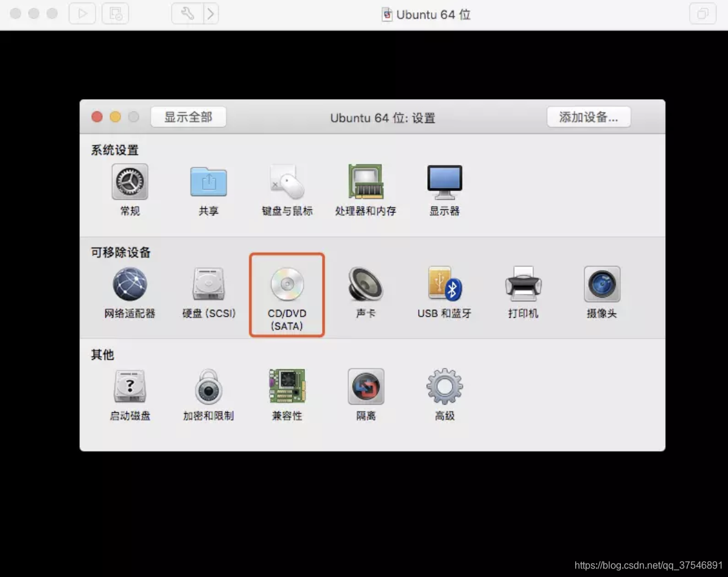Start the virtual machine with play button
Viewport: 728px width, 577px height.
pyautogui.click(x=82, y=13)
